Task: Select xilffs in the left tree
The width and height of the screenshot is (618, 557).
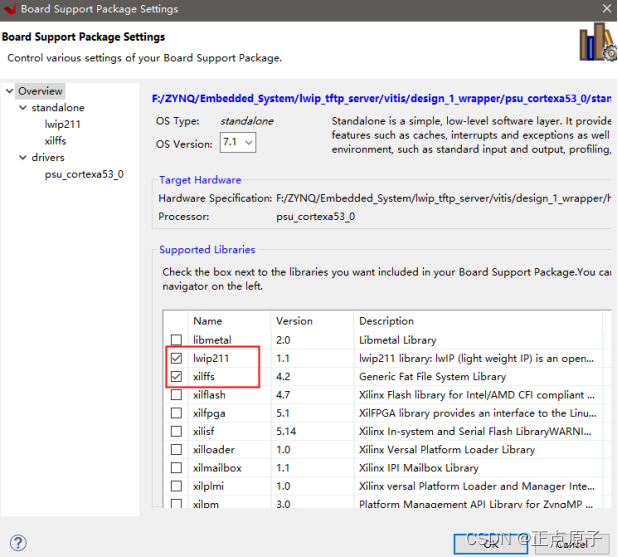Action: point(55,141)
